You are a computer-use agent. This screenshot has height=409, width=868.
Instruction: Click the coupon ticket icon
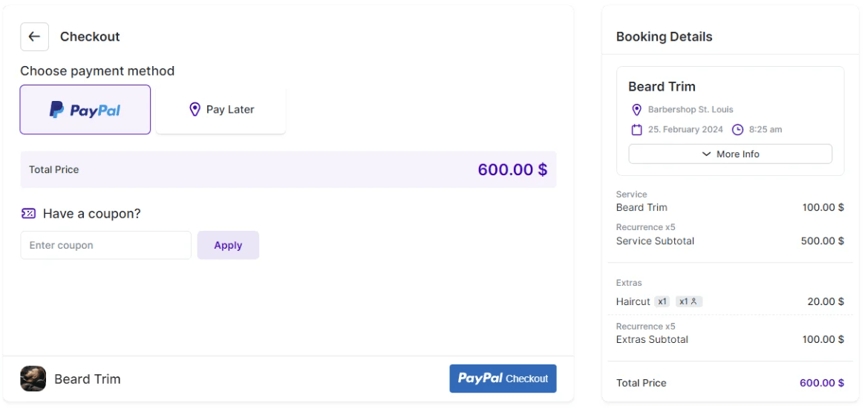pos(28,214)
